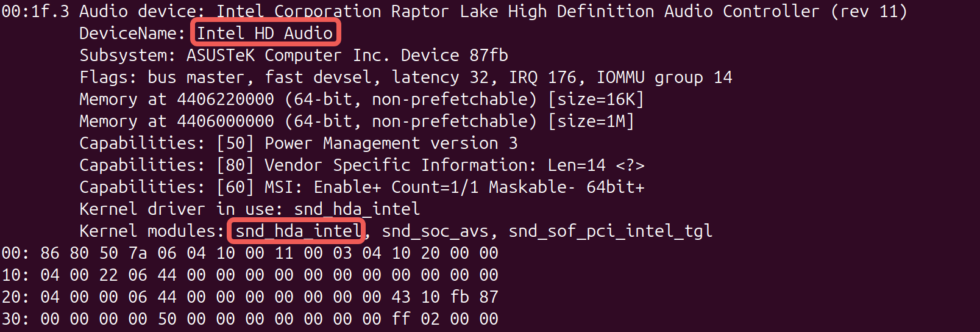Click the "00:1f.3" PCI address text
The height and width of the screenshot is (332, 980).
pos(35,11)
